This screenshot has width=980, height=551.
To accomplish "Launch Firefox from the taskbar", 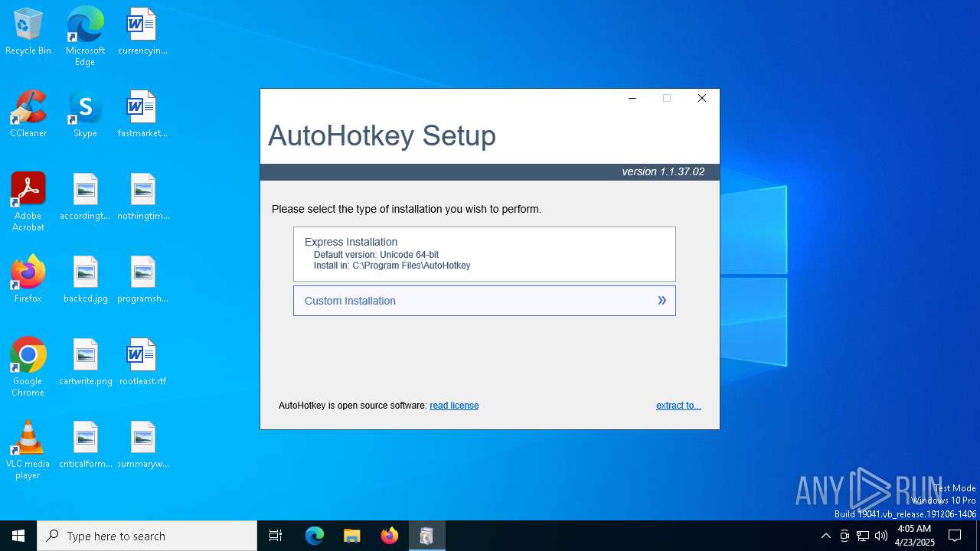I will [390, 536].
